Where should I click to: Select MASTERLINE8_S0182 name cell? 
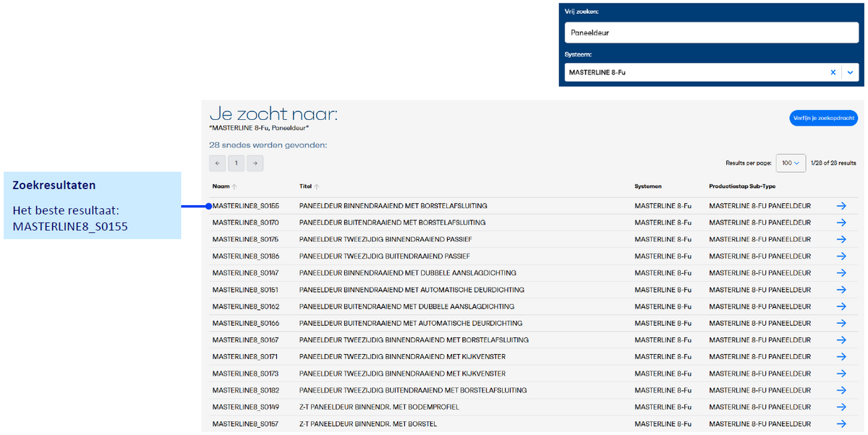point(246,390)
